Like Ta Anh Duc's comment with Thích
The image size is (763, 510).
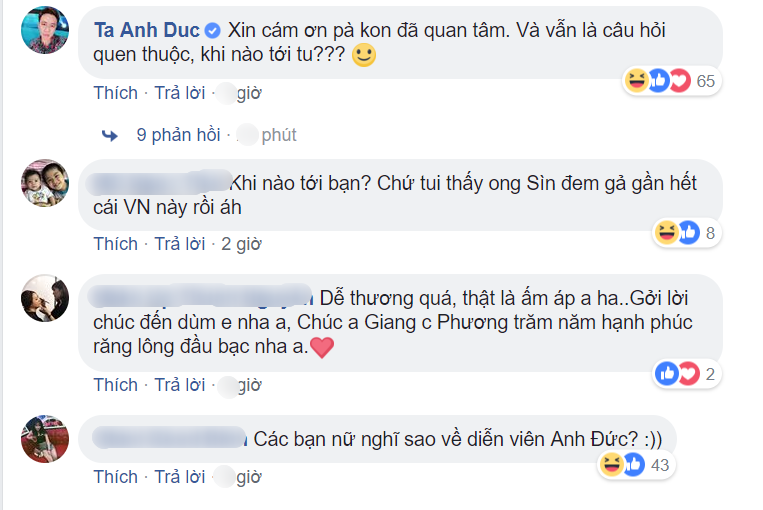[x=115, y=93]
